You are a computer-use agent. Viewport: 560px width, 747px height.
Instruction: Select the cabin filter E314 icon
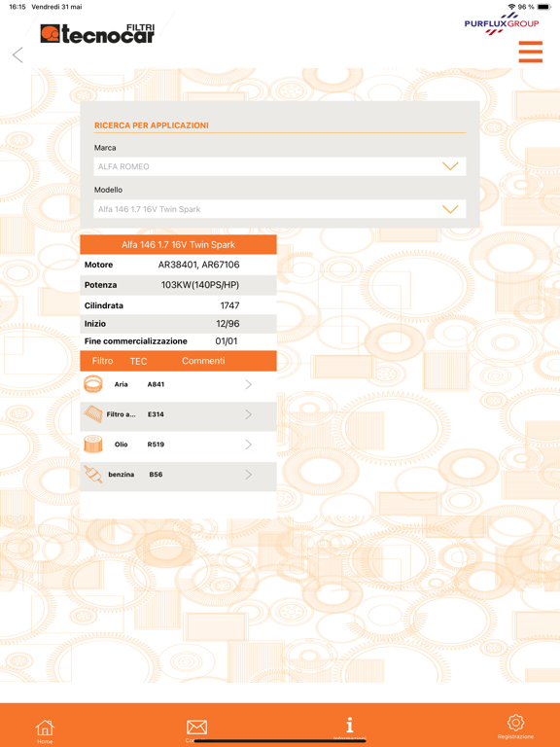point(93,414)
